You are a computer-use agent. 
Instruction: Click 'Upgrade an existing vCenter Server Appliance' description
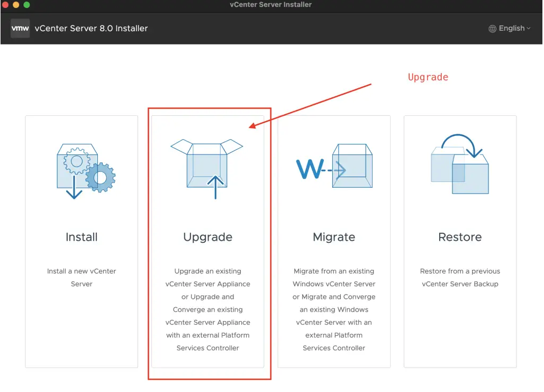tap(208, 309)
